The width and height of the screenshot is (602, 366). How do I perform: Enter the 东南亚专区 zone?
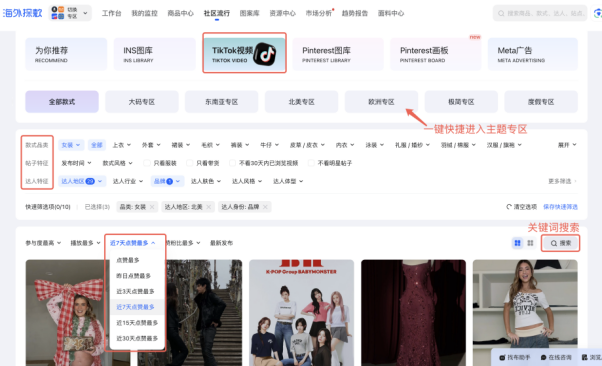222,102
